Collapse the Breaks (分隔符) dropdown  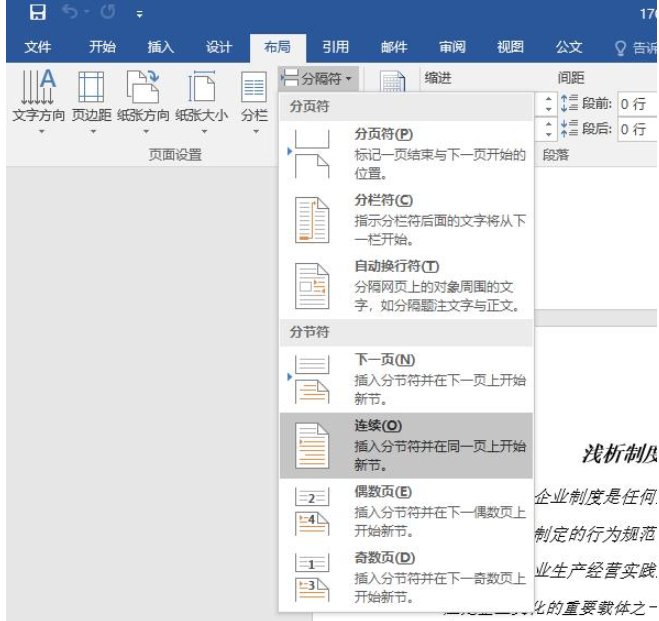click(320, 77)
